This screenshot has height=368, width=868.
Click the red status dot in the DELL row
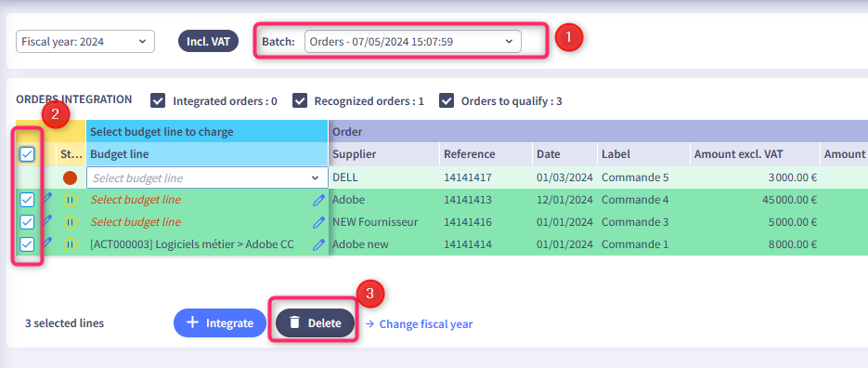click(x=71, y=177)
